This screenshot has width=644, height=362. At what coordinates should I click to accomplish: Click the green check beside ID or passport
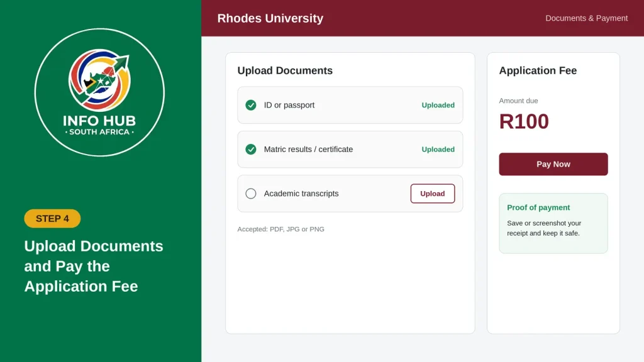[250, 105]
